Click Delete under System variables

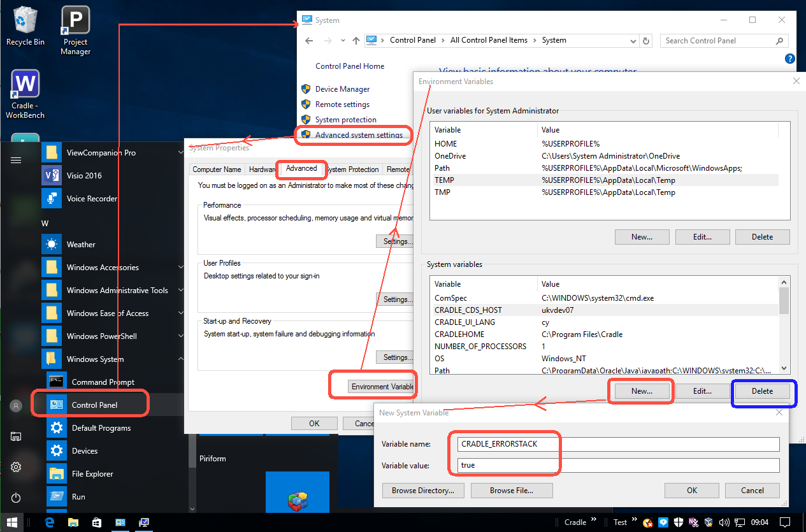tap(762, 391)
